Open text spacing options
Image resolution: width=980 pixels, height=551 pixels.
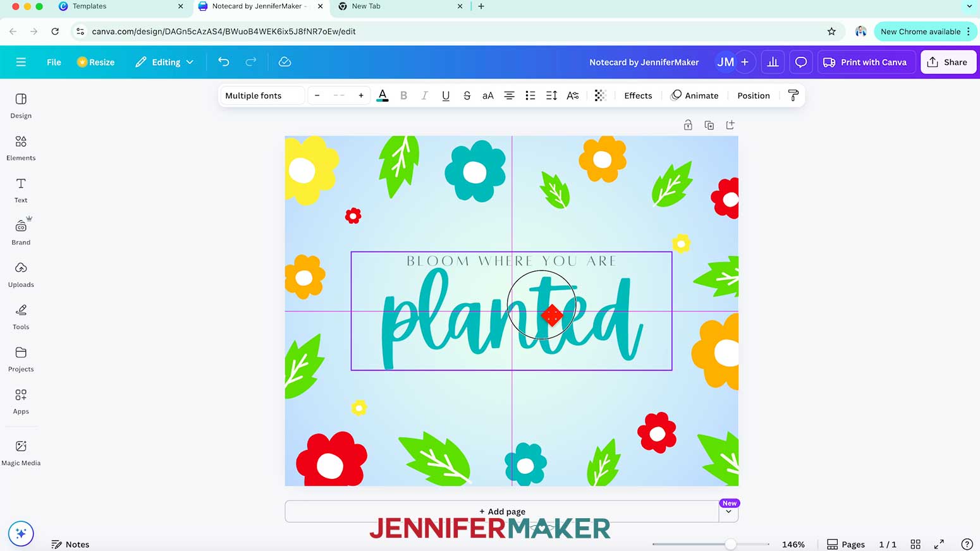tap(551, 95)
